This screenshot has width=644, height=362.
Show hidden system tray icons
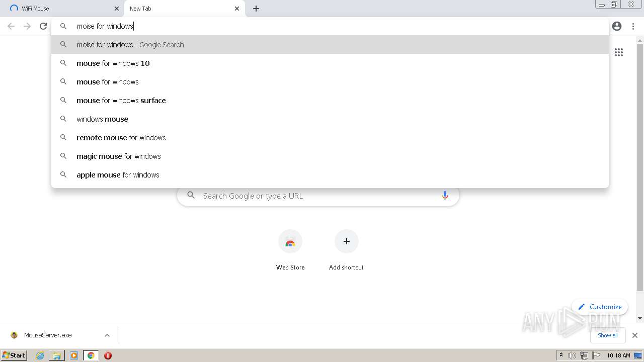561,355
